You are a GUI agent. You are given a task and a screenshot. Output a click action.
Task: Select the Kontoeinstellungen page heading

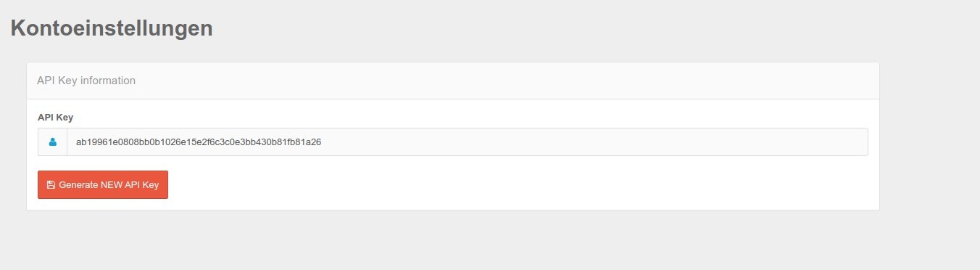click(112, 28)
